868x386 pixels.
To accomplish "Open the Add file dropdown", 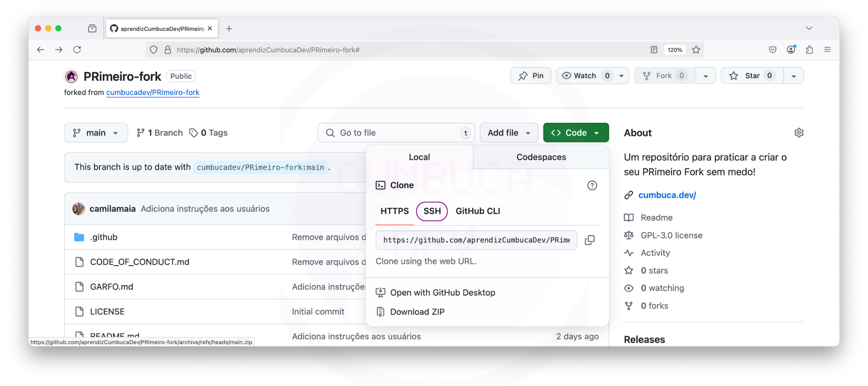I will [x=509, y=133].
